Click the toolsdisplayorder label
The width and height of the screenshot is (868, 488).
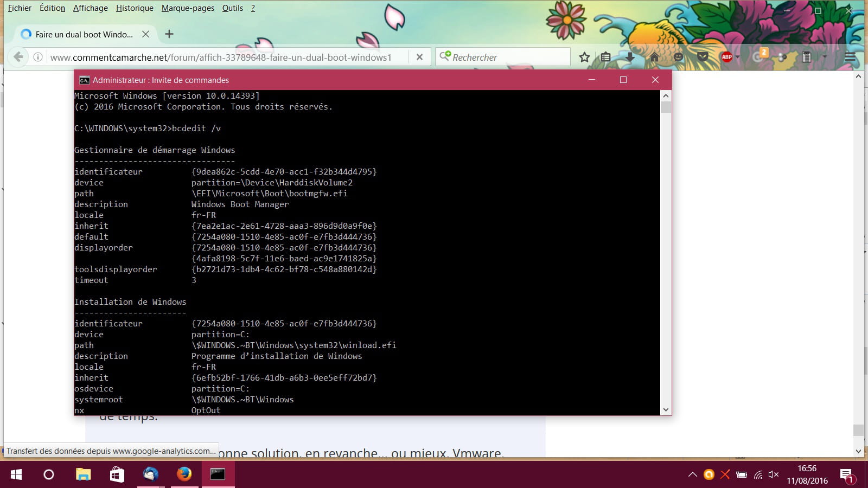116,269
